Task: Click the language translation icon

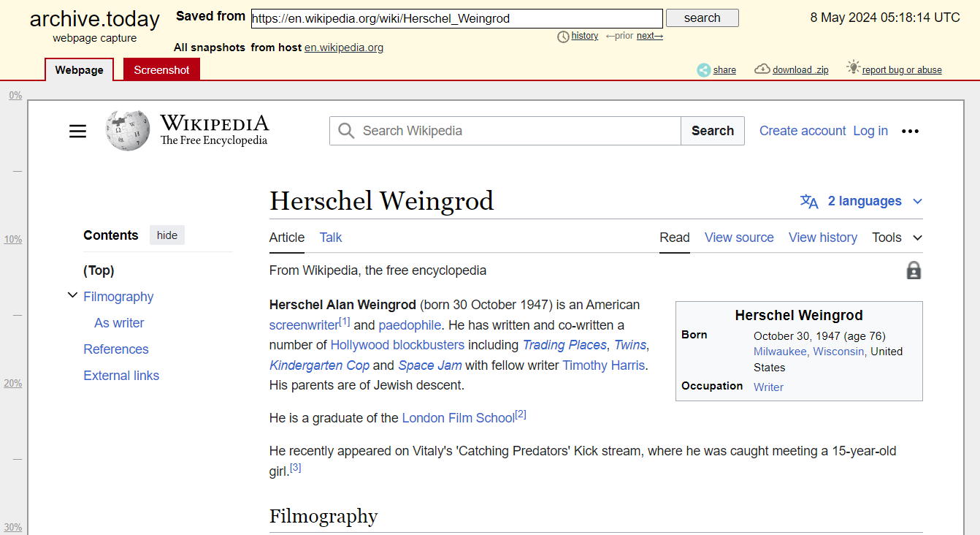Action: [x=809, y=202]
